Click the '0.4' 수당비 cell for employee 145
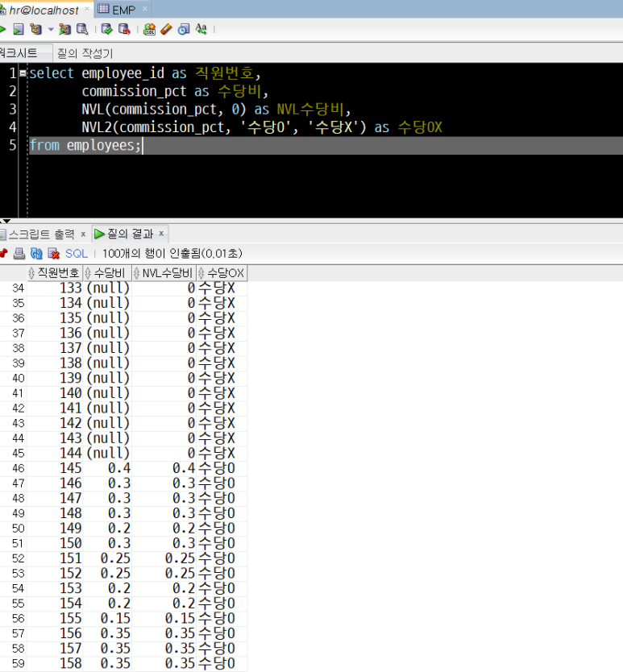The image size is (623, 672). click(x=107, y=468)
